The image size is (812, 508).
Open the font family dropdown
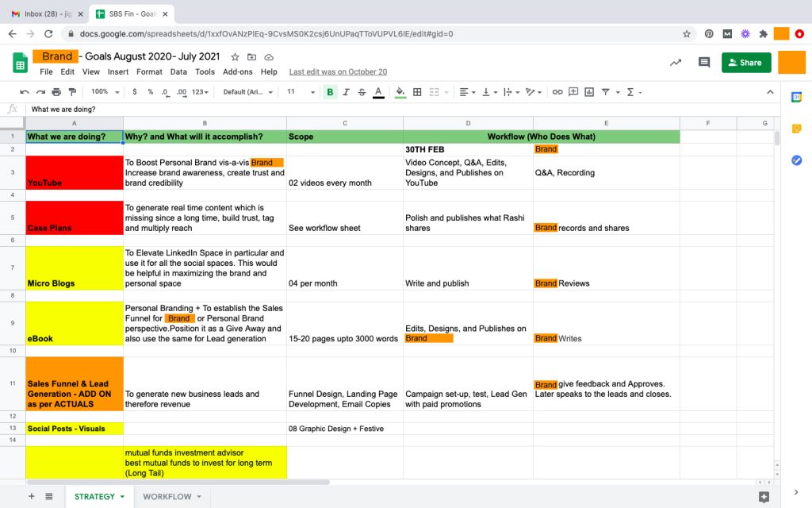click(247, 92)
